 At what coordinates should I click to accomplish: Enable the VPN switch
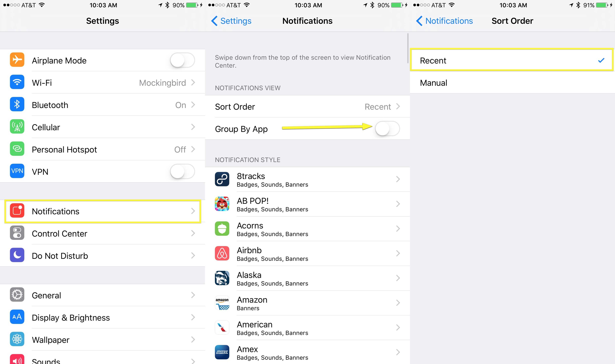pyautogui.click(x=182, y=171)
